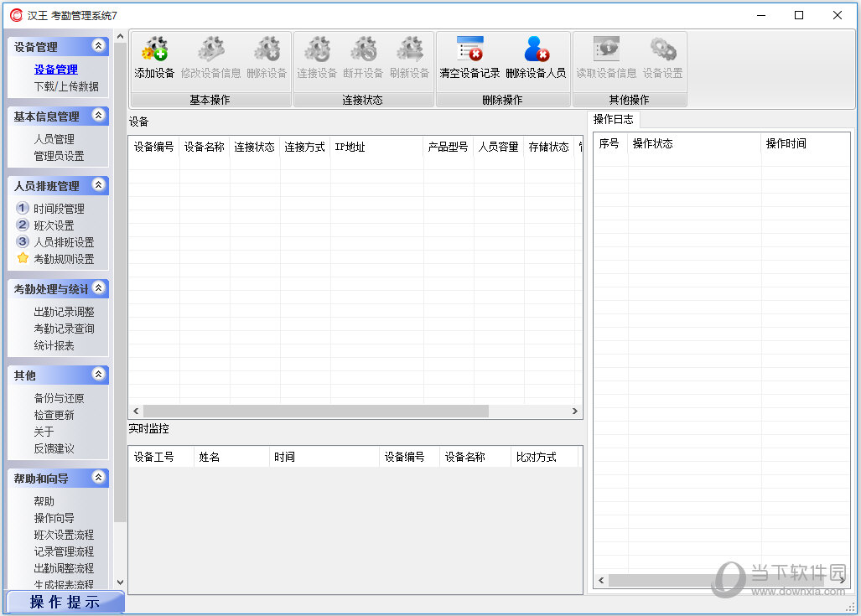Open the 设备管理 link in sidebar

click(x=55, y=70)
